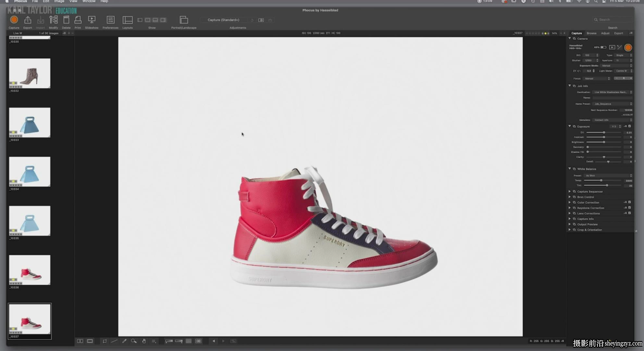Screen dimensions: 644x351
Task: Click the camera live video icon
Action: [x=612, y=47]
